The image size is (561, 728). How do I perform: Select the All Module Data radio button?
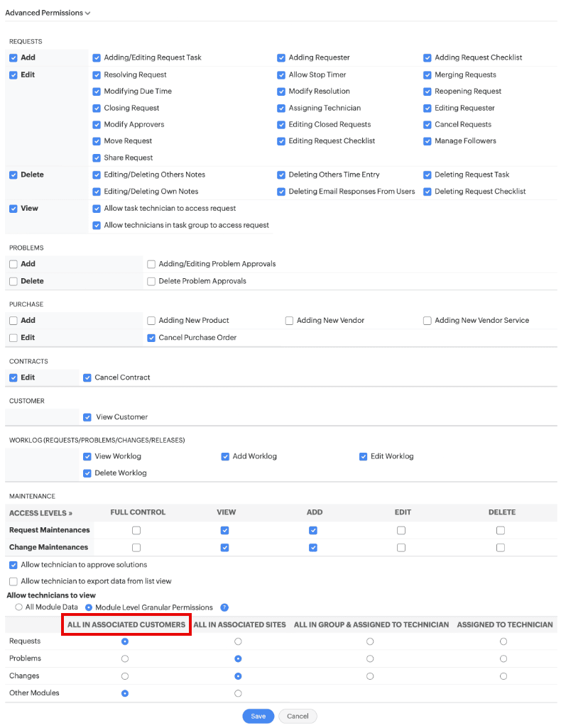tap(18, 607)
